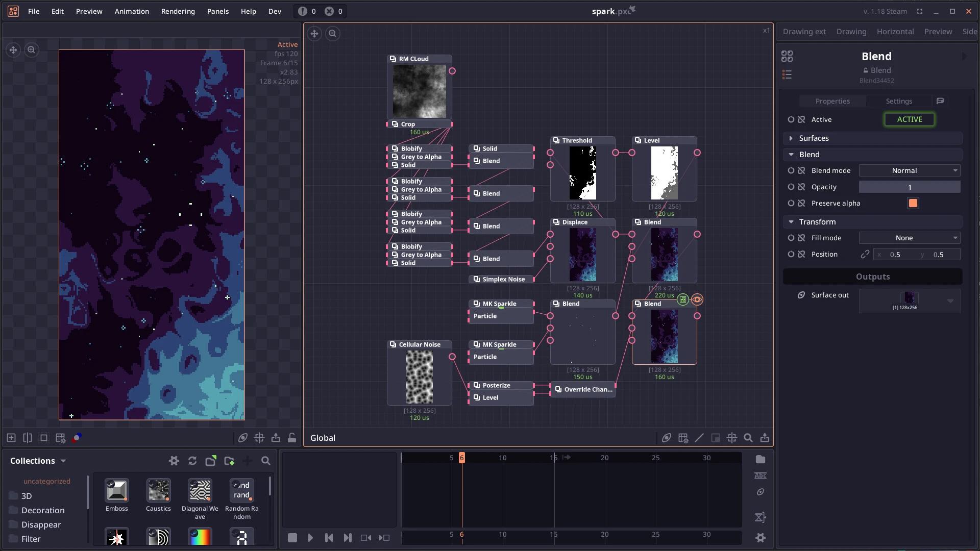This screenshot has height=551, width=980.
Task: Open search in the Collections panel
Action: pyautogui.click(x=266, y=461)
